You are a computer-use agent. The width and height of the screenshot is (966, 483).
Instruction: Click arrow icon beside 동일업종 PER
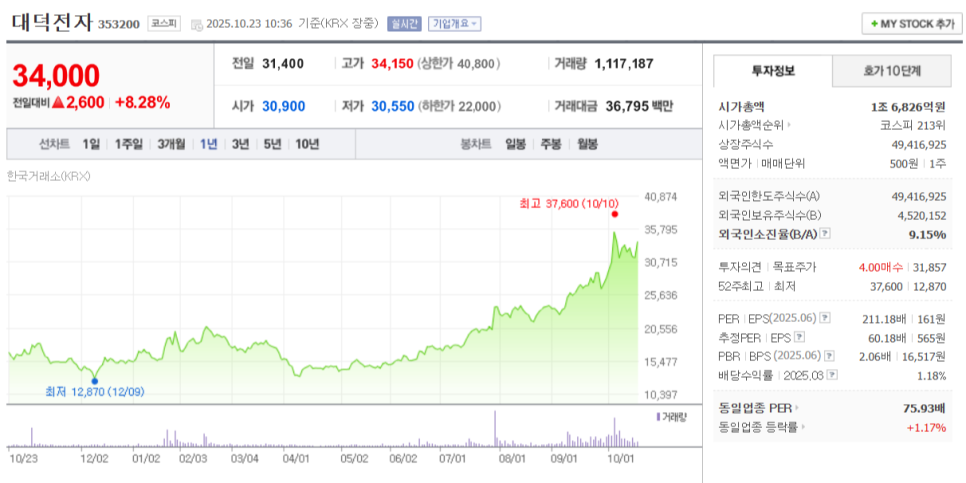[797, 408]
